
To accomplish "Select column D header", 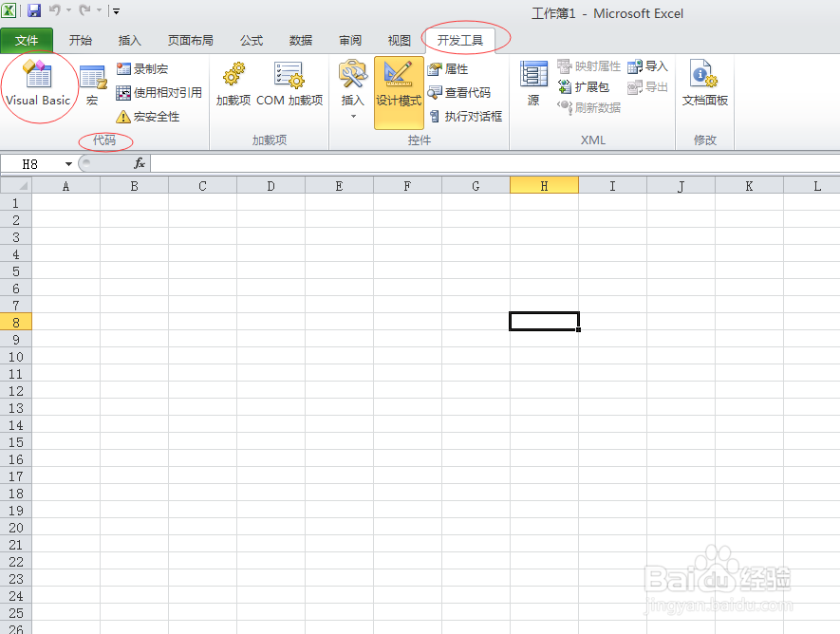I will coord(271,186).
